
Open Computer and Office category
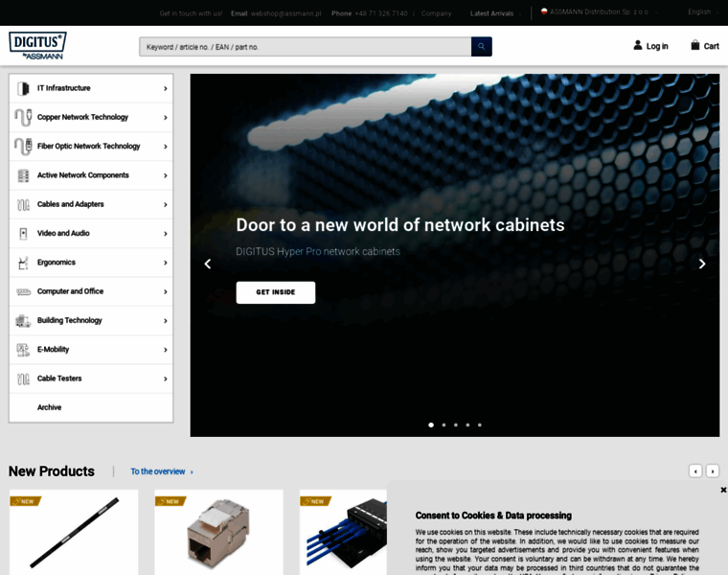coord(91,291)
